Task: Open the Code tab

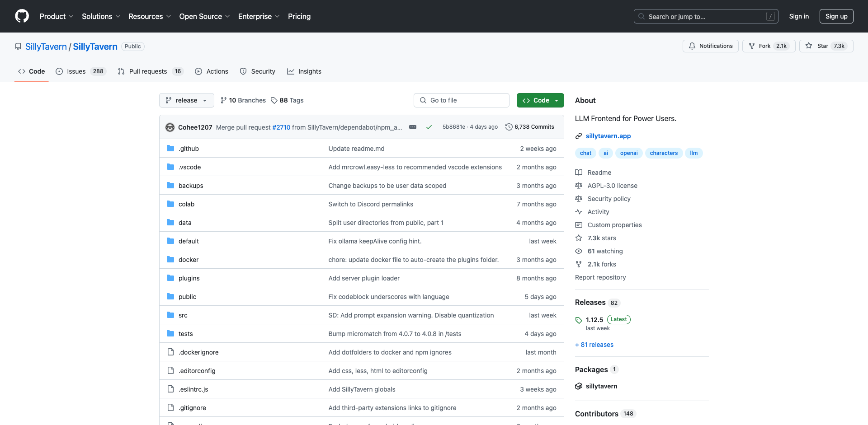Action: tap(32, 71)
